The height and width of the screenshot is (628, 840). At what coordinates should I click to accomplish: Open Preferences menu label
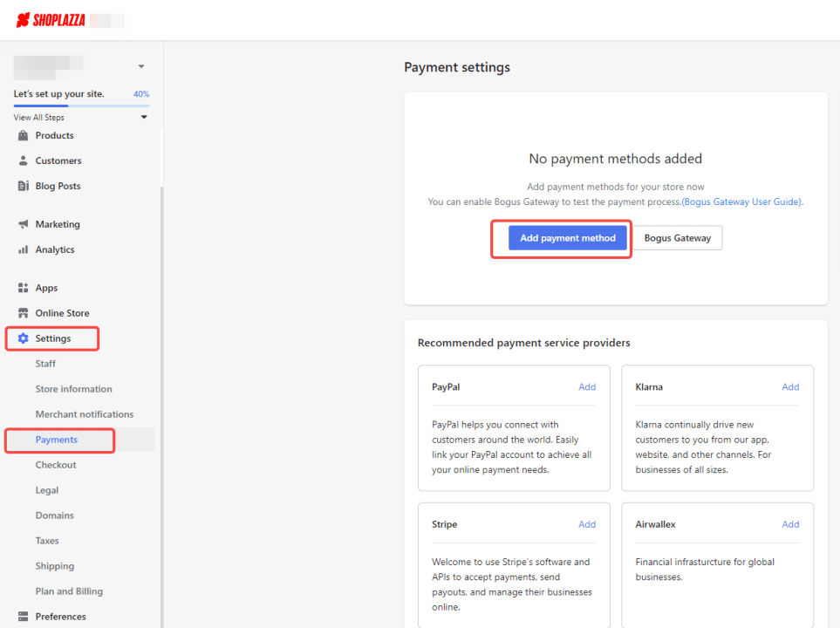point(60,616)
